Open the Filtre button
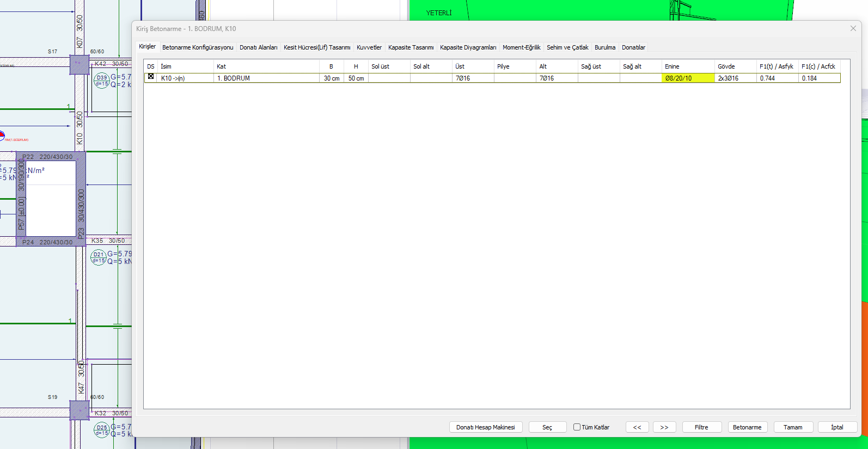This screenshot has width=868, height=449. coord(701,427)
